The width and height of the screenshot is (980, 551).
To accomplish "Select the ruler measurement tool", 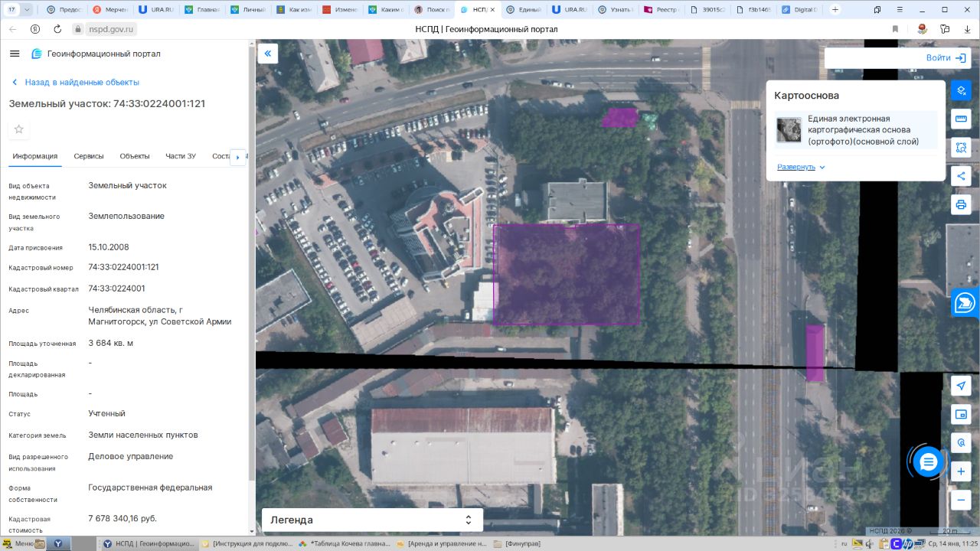I will [961, 119].
